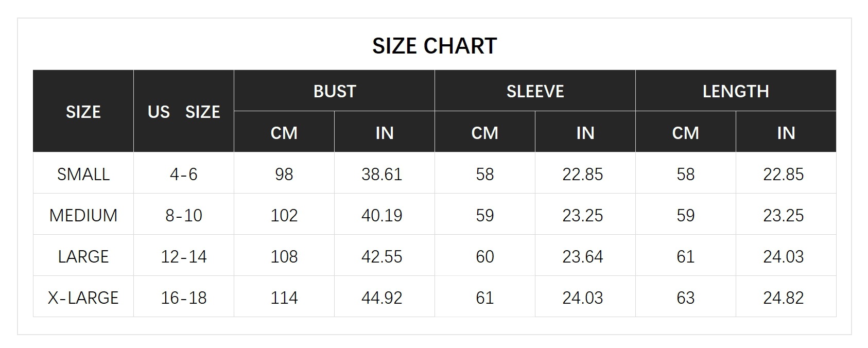Click the 114 bust centimeter value
Viewport: 868px width, 348px height.
284,298
